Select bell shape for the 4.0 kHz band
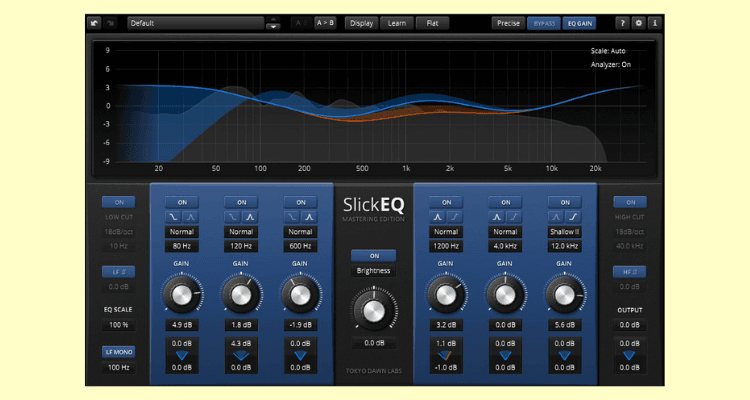This screenshot has width=750, height=400. coord(496,217)
